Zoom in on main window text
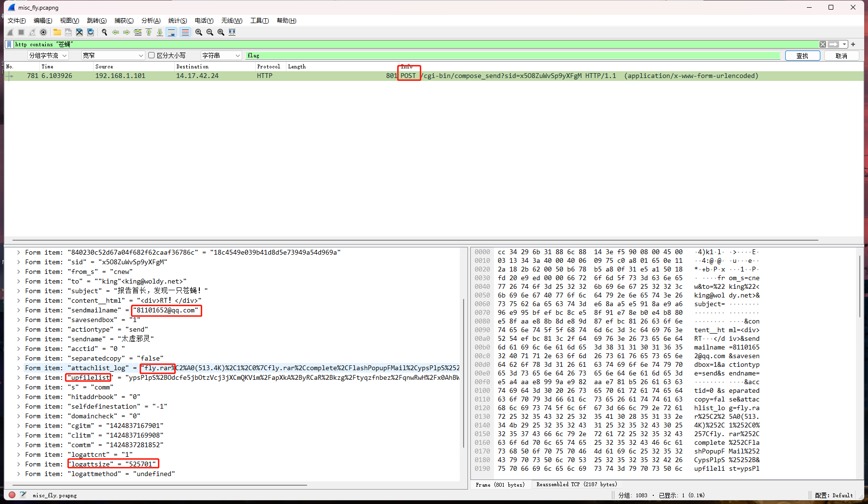 [x=199, y=32]
